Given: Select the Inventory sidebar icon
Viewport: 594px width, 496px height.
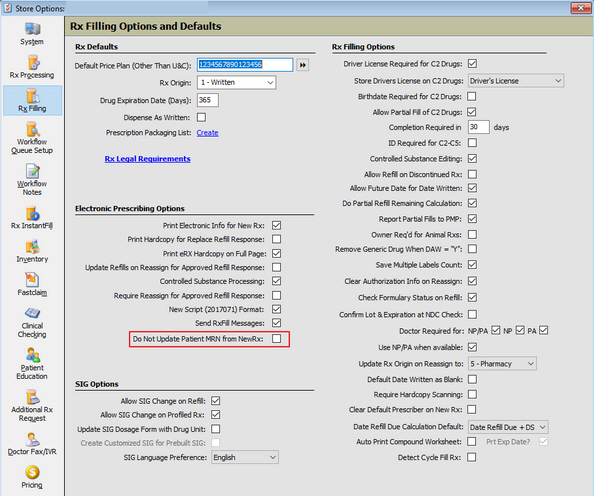Looking at the screenshot, I should pyautogui.click(x=32, y=251).
